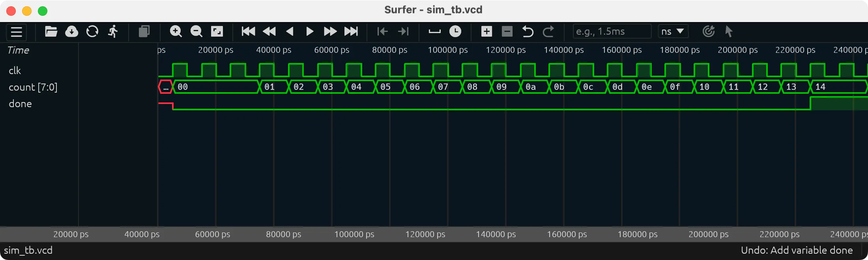
Task: Jump to next transition
Action: click(403, 32)
